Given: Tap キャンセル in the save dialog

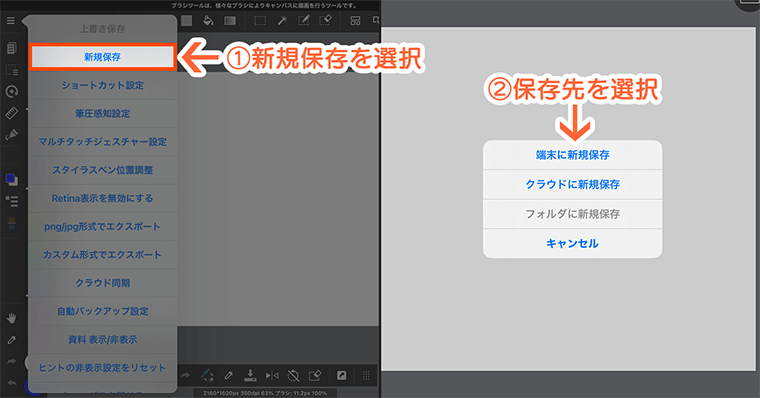Looking at the screenshot, I should coord(572,243).
